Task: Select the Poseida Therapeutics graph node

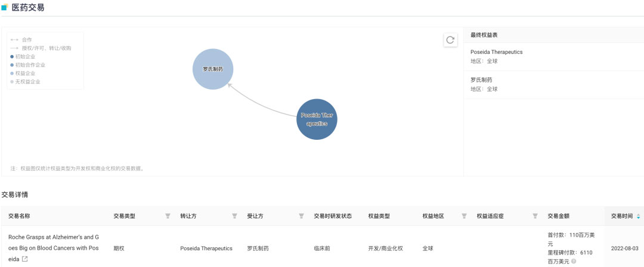Action: (317, 119)
